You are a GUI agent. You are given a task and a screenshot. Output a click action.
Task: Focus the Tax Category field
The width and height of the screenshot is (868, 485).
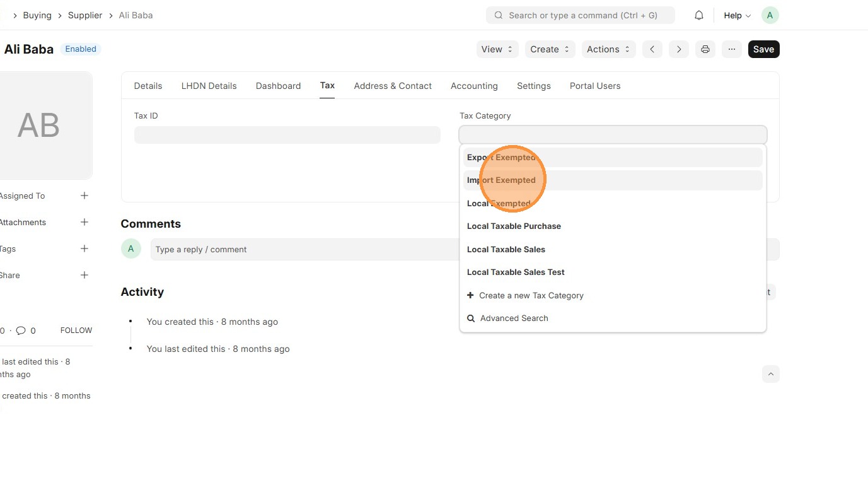613,135
